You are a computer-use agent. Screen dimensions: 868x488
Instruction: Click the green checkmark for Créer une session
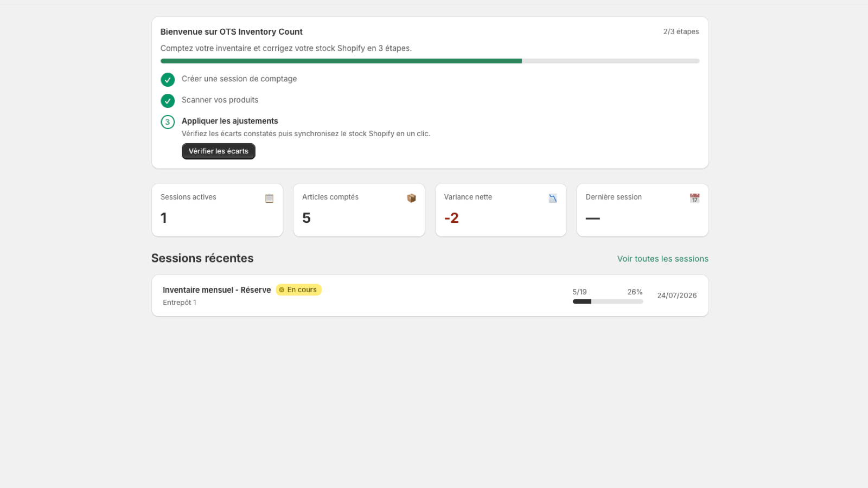point(168,80)
